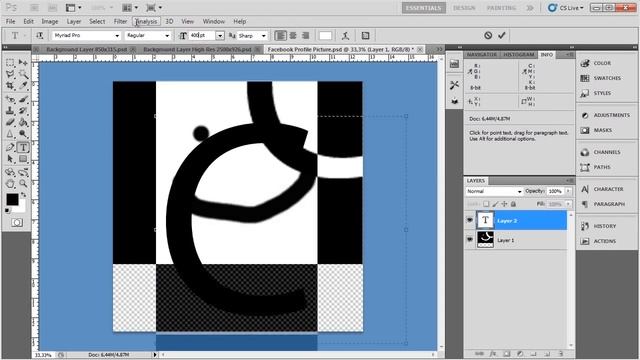Select the Crop tool
Image resolution: width=640 pixels, height=360 pixels.
click(x=10, y=86)
